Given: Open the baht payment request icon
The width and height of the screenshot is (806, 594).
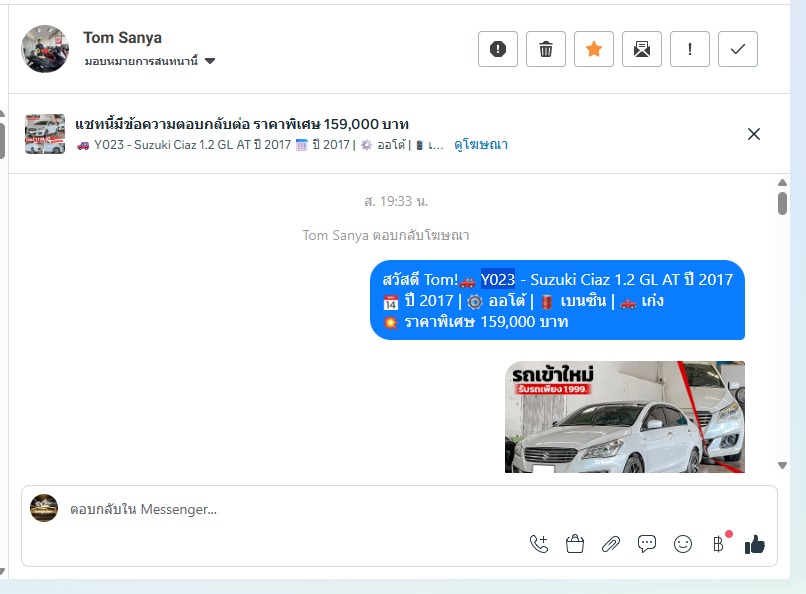Looking at the screenshot, I should point(719,544).
